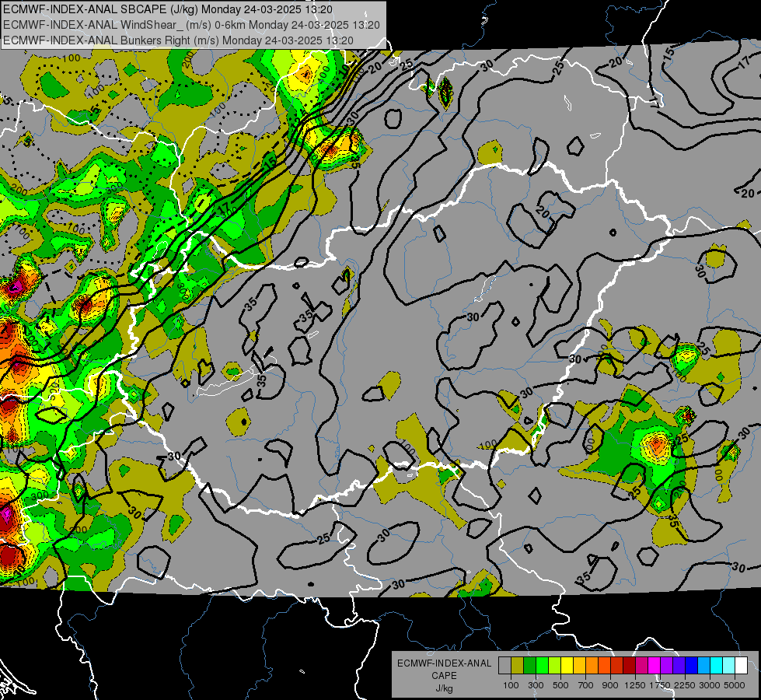Click the 2250 tick label on legend

click(685, 685)
